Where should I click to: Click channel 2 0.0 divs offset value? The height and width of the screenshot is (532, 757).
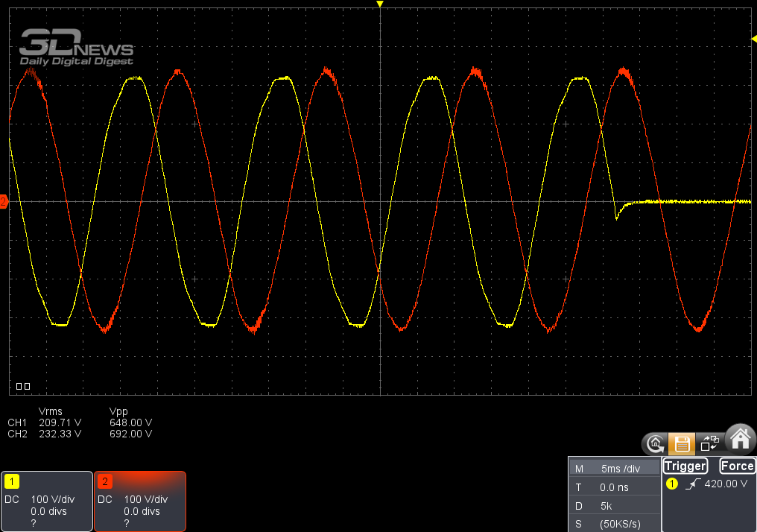[x=142, y=511]
